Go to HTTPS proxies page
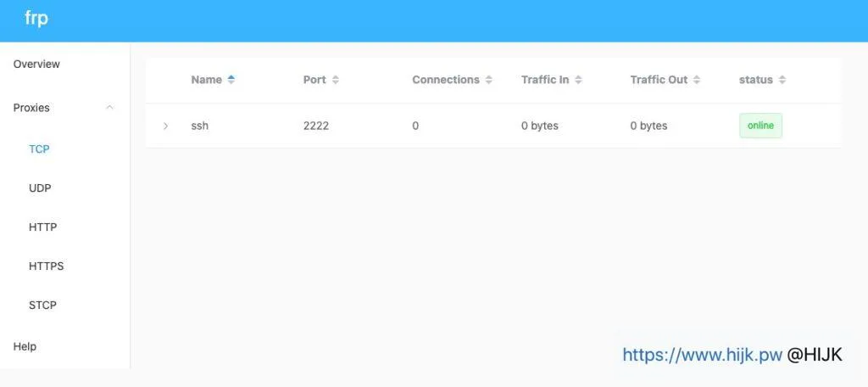 click(46, 266)
